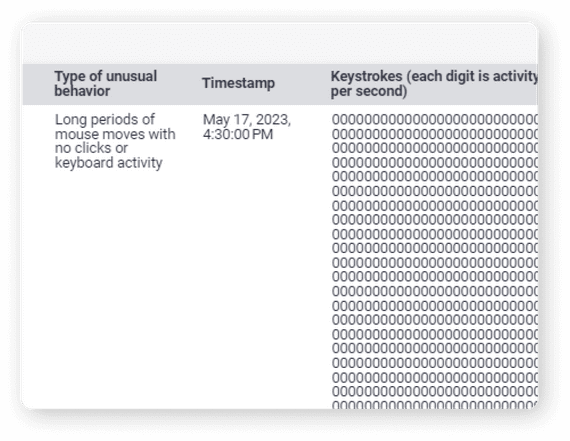The height and width of the screenshot is (441, 570).
Task: Click the blank area above the table header
Action: tap(280, 44)
